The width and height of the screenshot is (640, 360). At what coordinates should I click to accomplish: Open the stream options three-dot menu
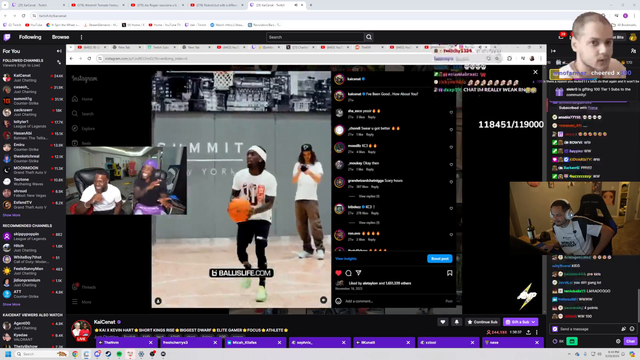coord(537,332)
